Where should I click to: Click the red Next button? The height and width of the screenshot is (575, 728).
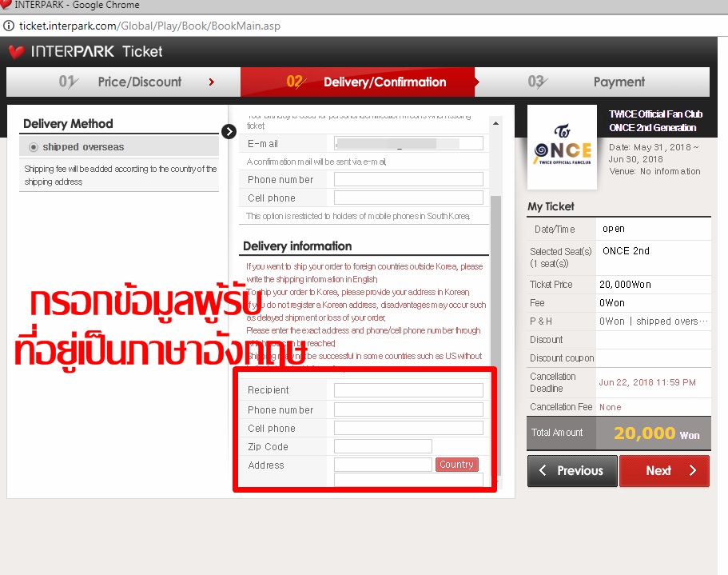tap(664, 471)
